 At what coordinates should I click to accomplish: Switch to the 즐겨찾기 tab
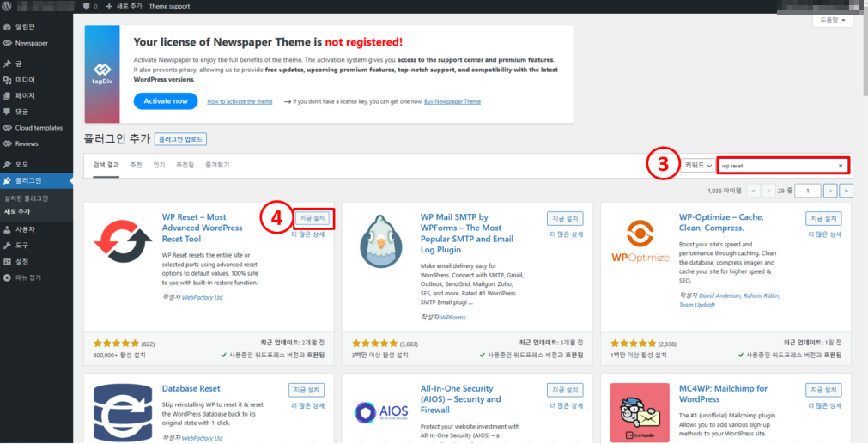[217, 165]
